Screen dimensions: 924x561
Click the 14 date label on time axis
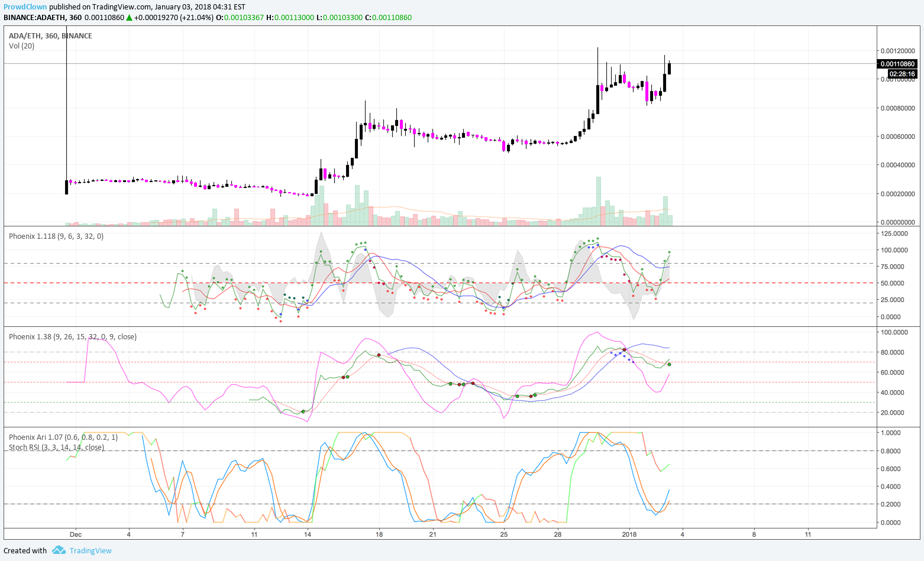308,534
